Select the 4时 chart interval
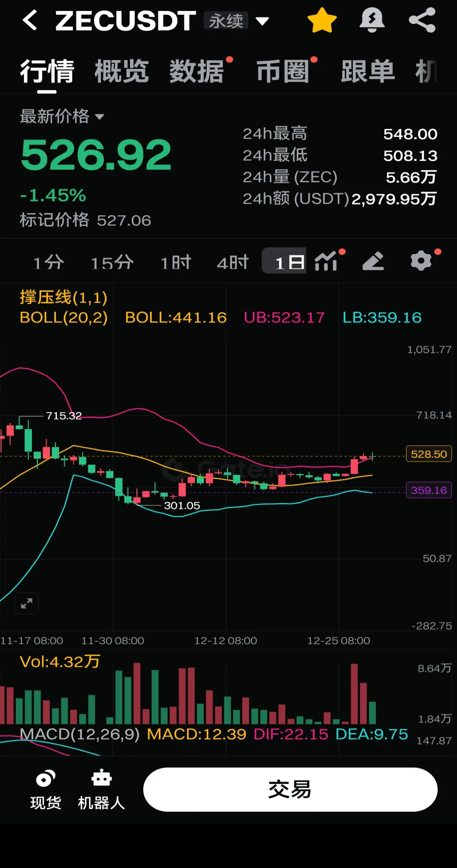 [x=233, y=263]
